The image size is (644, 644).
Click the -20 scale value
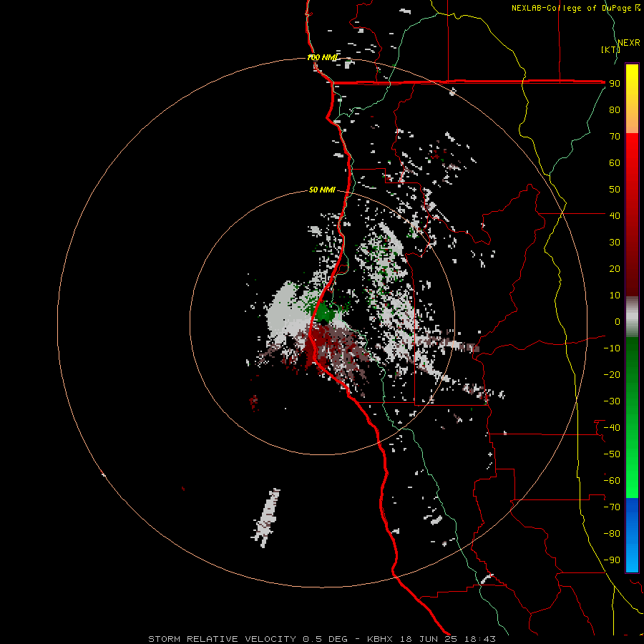pyautogui.click(x=612, y=374)
